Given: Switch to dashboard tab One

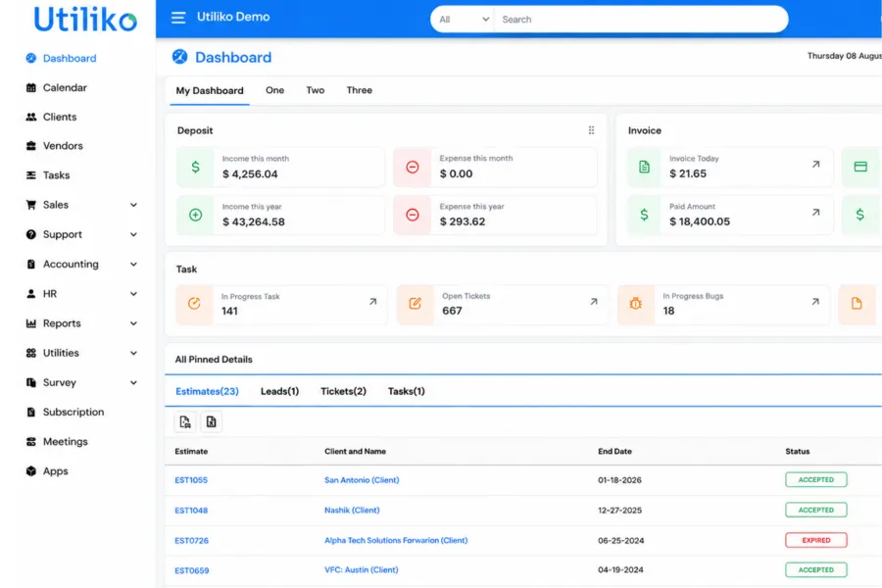Looking at the screenshot, I should [274, 90].
